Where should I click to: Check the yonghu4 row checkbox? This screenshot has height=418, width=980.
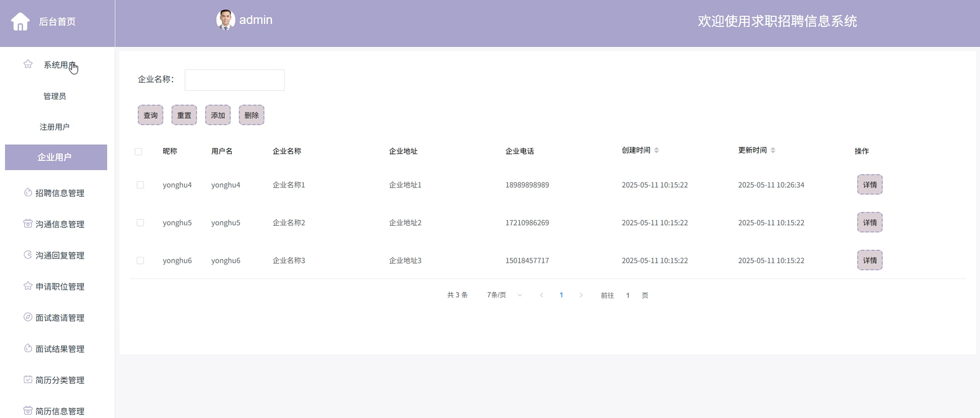pos(140,185)
